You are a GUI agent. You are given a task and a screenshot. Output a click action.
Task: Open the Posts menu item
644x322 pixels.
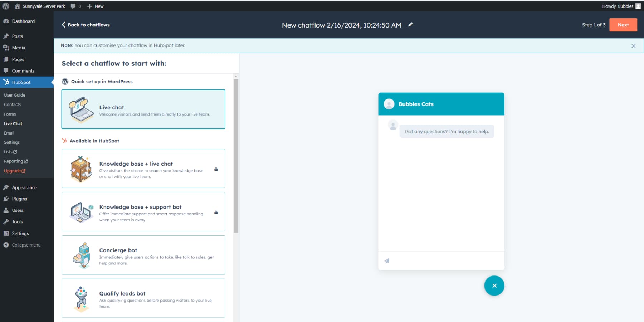(x=16, y=36)
